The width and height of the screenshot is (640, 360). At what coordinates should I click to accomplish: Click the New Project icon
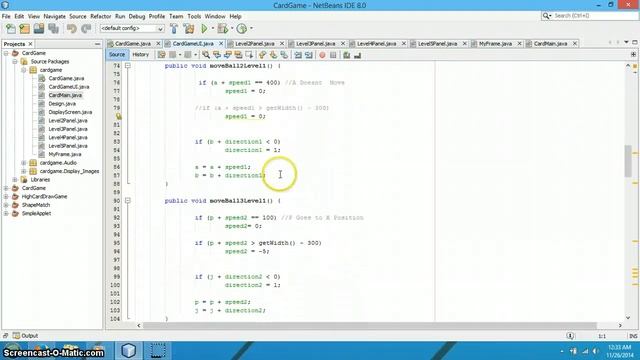[x=24, y=29]
